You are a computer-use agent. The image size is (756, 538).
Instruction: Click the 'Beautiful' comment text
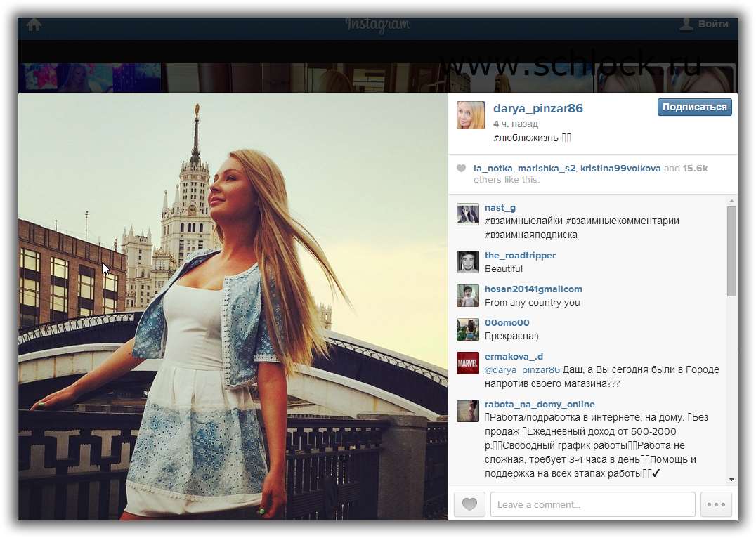[x=503, y=269]
